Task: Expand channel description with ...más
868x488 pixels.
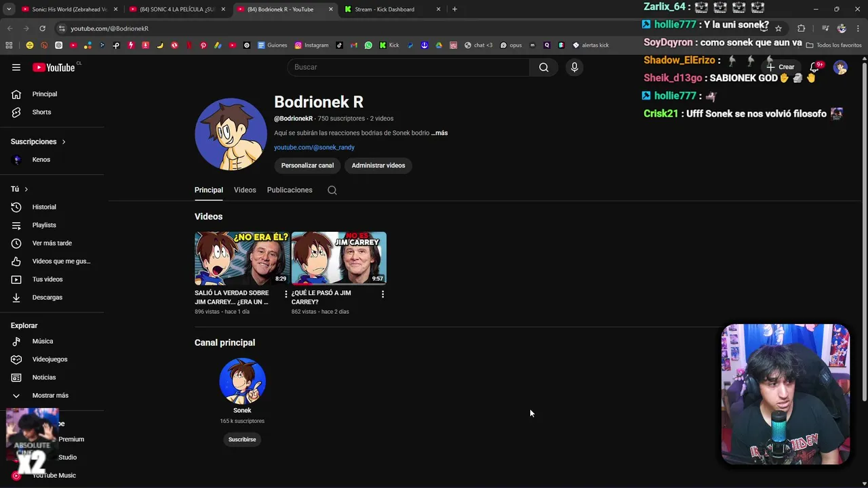Action: coord(439,133)
